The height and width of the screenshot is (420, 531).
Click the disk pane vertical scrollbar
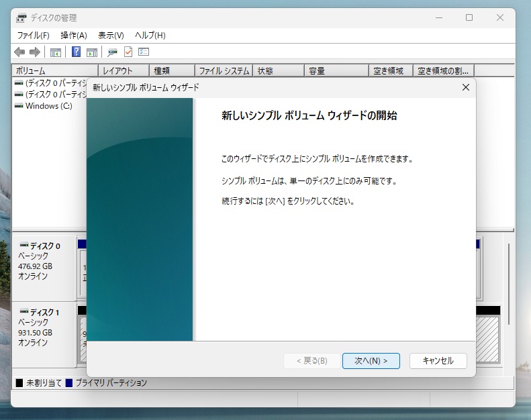coord(509,284)
